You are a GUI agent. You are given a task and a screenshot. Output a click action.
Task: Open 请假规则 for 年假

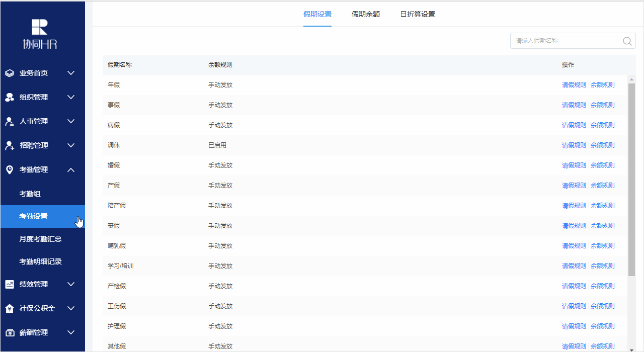pos(574,85)
